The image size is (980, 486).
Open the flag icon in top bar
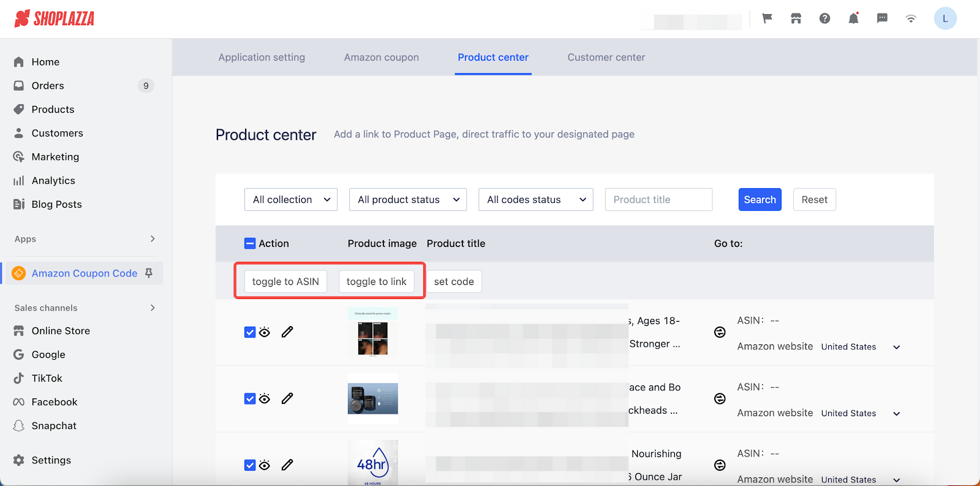click(767, 18)
